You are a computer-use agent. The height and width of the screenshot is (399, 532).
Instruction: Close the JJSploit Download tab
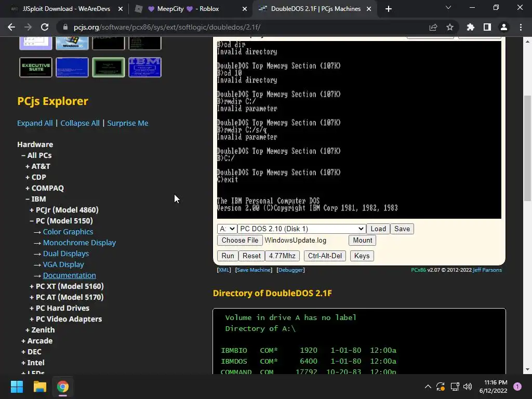pyautogui.click(x=120, y=9)
